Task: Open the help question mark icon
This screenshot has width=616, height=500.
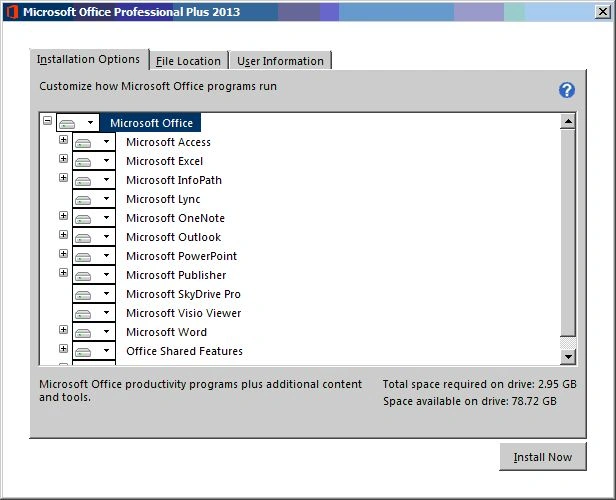Action: (566, 90)
